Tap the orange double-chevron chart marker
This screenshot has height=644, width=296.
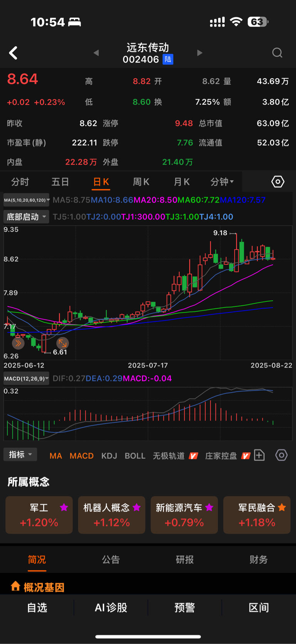pos(18,343)
